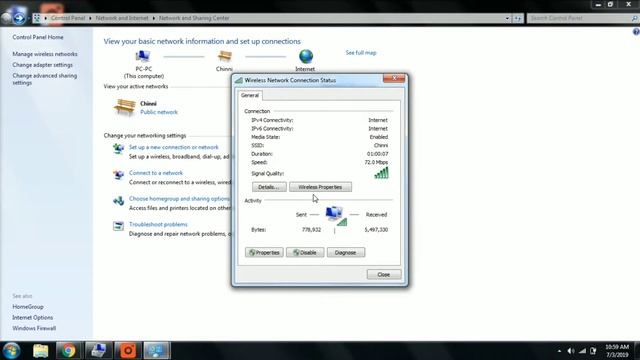Image resolution: width=640 pixels, height=360 pixels.
Task: Click the Sent bytes value 778,932
Action: pyautogui.click(x=311, y=230)
